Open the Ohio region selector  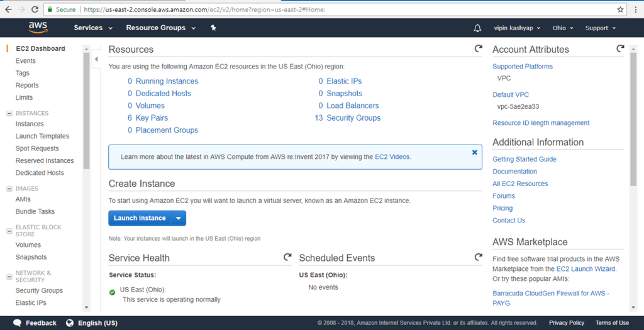(x=563, y=28)
